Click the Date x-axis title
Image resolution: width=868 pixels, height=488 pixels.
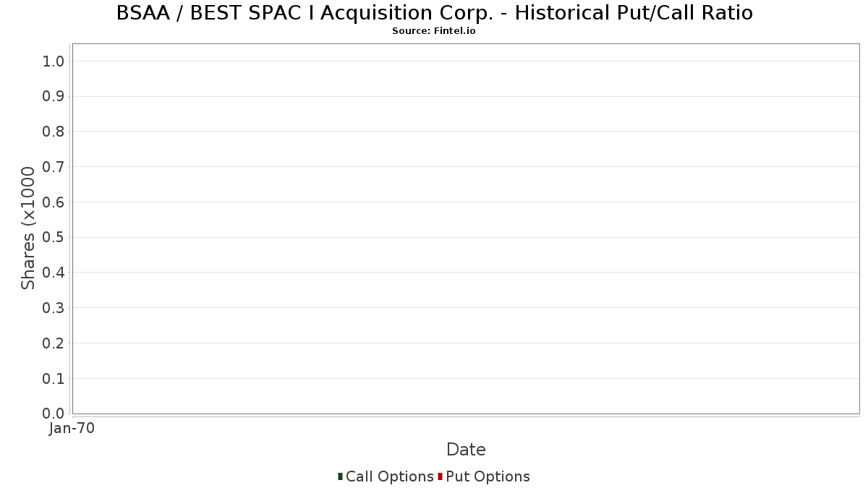[466, 450]
